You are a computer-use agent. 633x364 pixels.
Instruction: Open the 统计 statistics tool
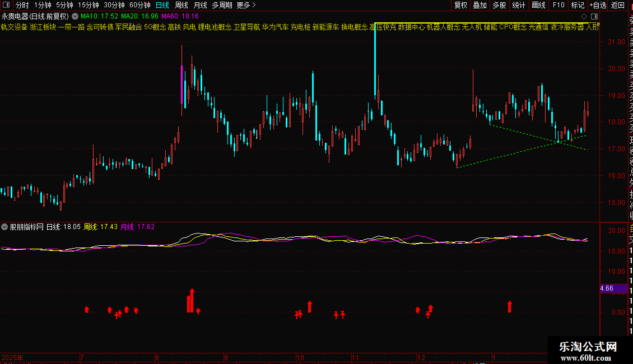[x=519, y=5]
